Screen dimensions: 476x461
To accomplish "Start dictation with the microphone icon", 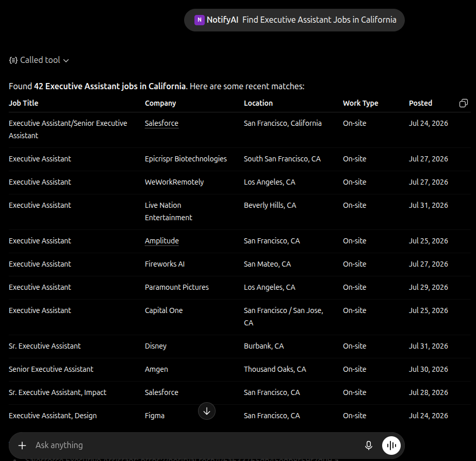I will [369, 445].
